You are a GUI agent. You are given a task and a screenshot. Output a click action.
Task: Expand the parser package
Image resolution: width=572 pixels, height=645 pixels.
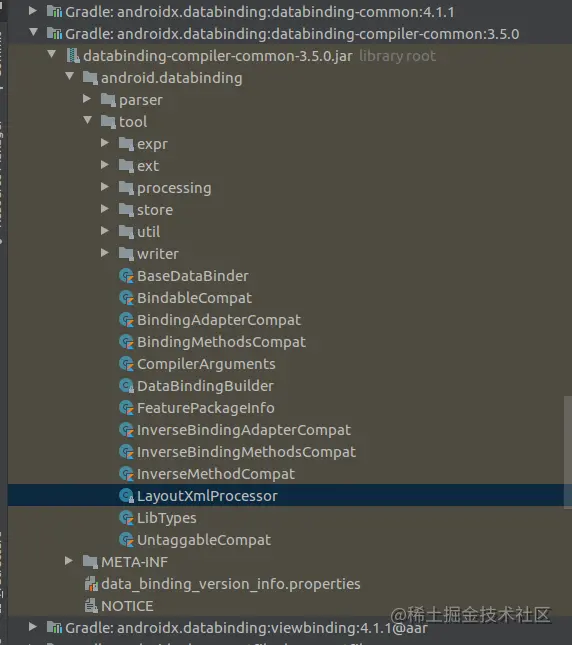[87, 99]
